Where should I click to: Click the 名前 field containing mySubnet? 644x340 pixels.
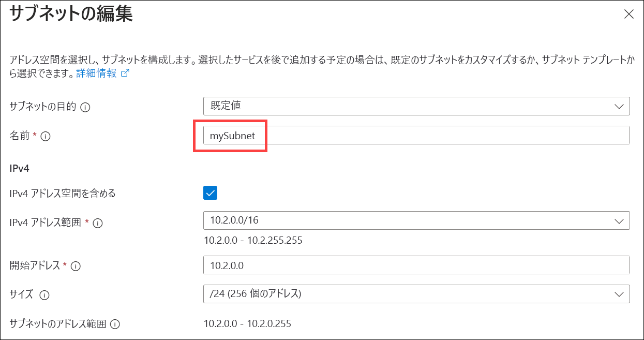[416, 135]
